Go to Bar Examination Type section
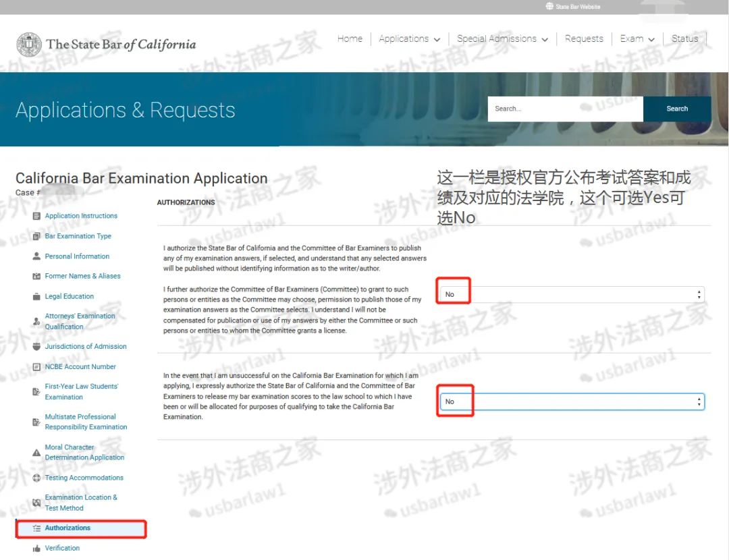The height and width of the screenshot is (560, 729). pyautogui.click(x=78, y=236)
